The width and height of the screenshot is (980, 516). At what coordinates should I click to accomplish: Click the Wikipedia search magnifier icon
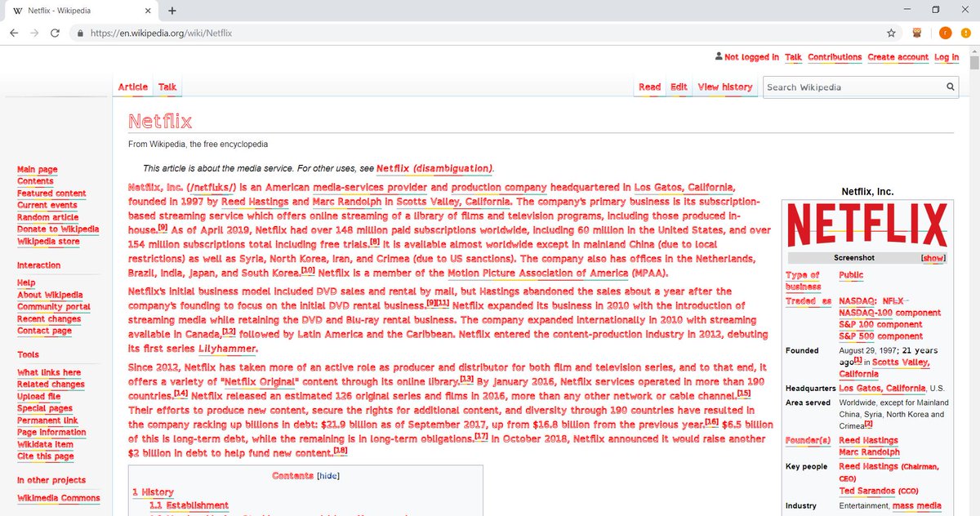click(x=951, y=87)
